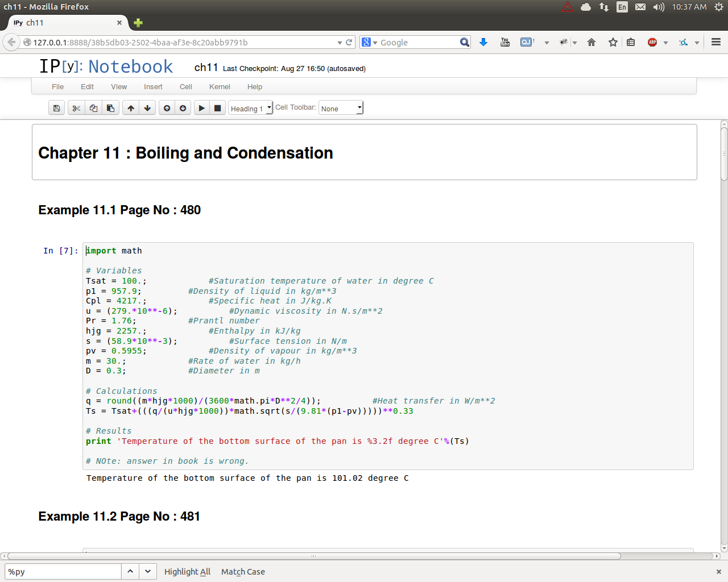Screen dimensions: 728x582
Task: Expand the Cell Toolbar None dropdown
Action: pos(341,108)
